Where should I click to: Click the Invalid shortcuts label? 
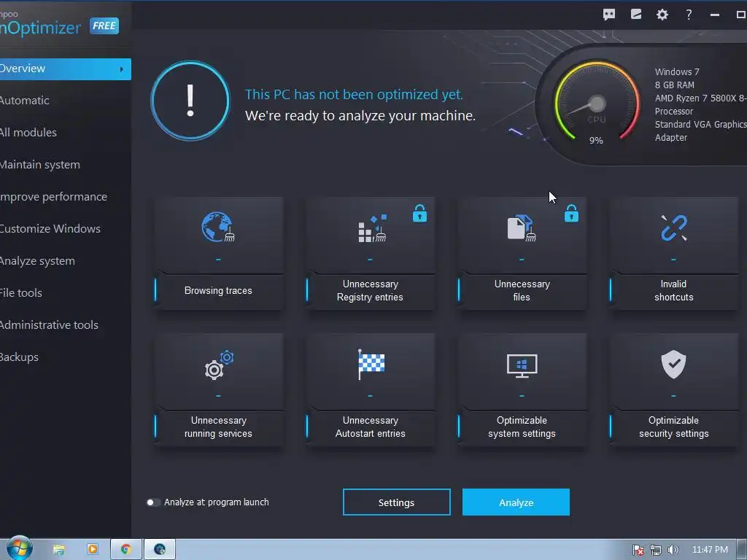[x=673, y=290]
